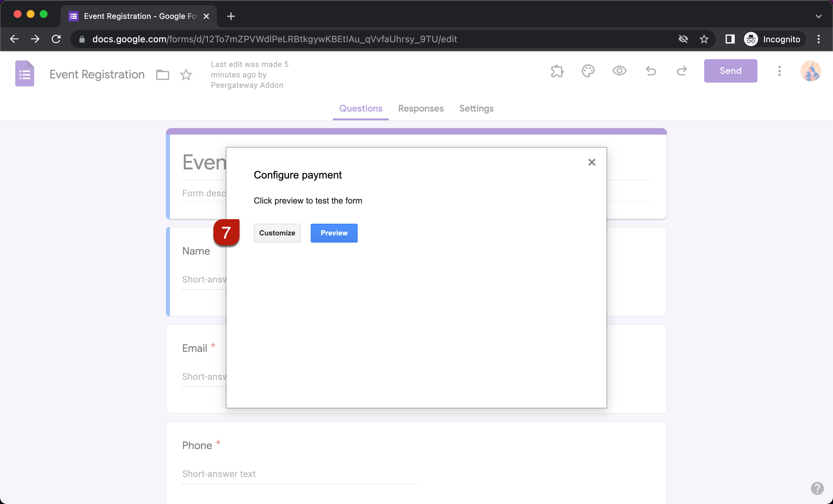This screenshot has width=833, height=504.
Task: Click the Undo arrow icon
Action: click(650, 71)
